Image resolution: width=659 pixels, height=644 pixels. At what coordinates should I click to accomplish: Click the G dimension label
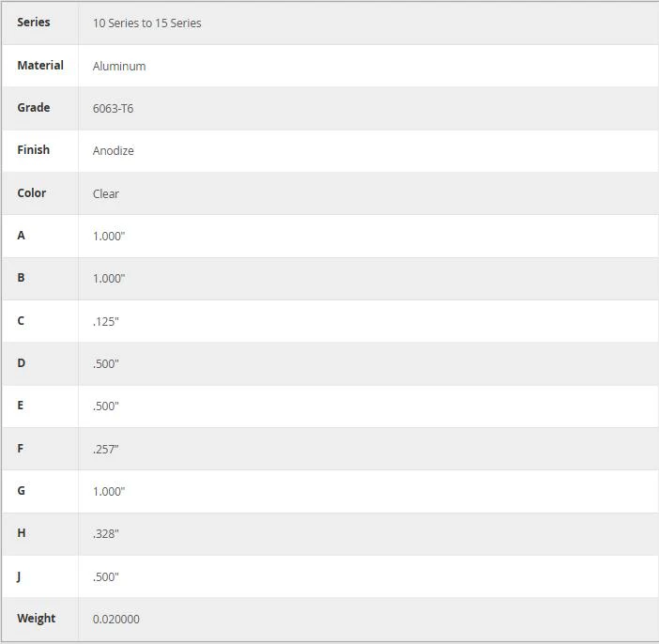pos(21,491)
